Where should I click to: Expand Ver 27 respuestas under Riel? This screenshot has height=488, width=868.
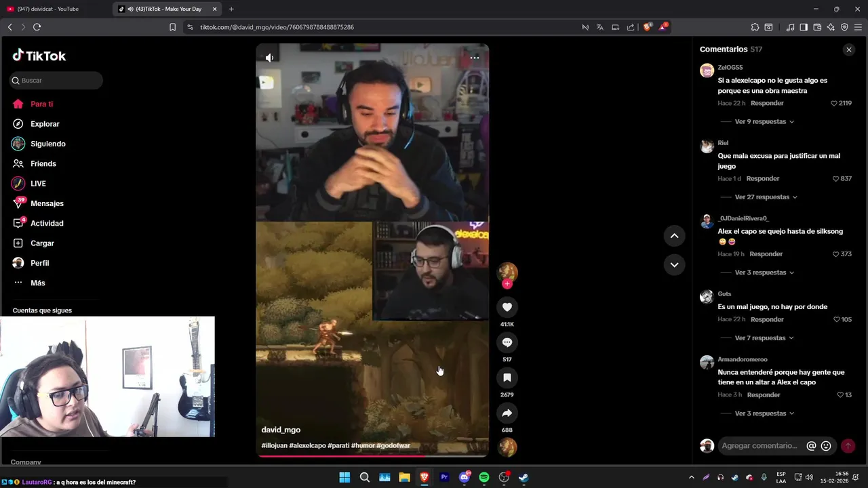(x=766, y=197)
